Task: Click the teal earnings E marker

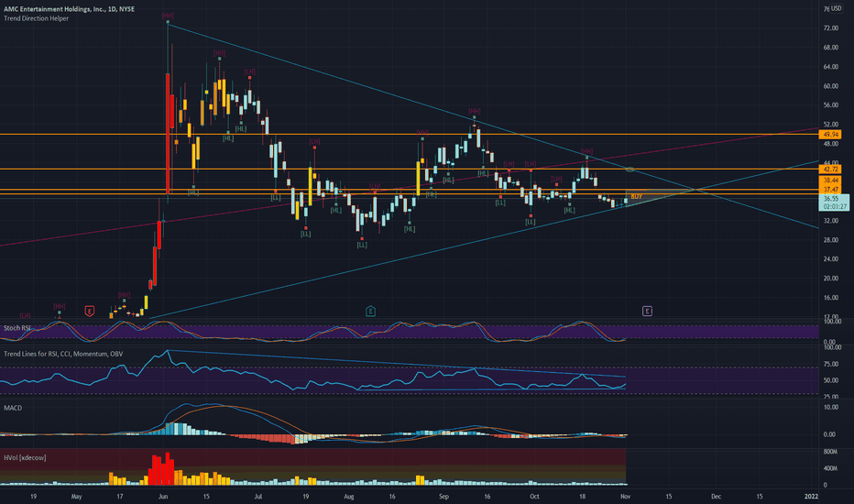Action: pyautogui.click(x=370, y=312)
